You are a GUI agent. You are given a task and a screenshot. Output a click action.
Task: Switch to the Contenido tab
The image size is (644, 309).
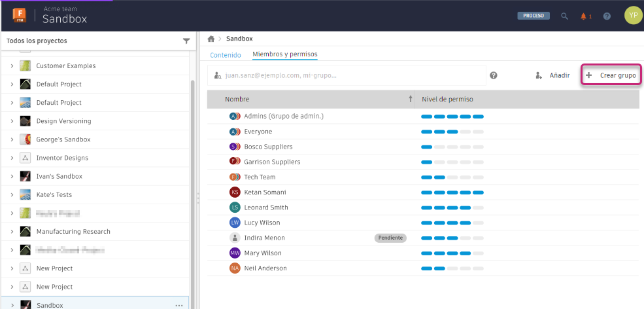coord(226,54)
